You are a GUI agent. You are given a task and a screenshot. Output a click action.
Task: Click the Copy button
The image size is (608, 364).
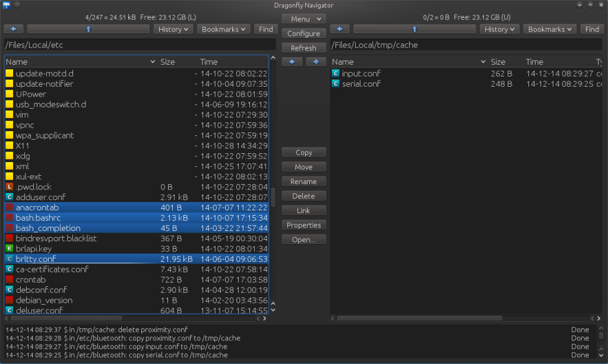[304, 153]
